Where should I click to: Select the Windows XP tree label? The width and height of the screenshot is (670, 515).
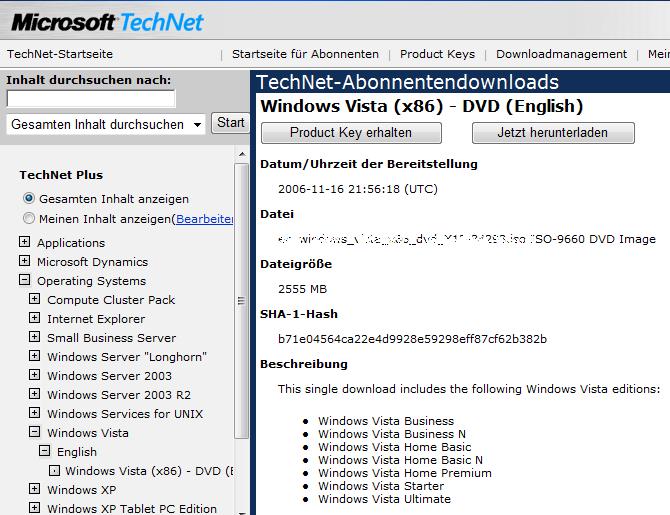[82, 490]
